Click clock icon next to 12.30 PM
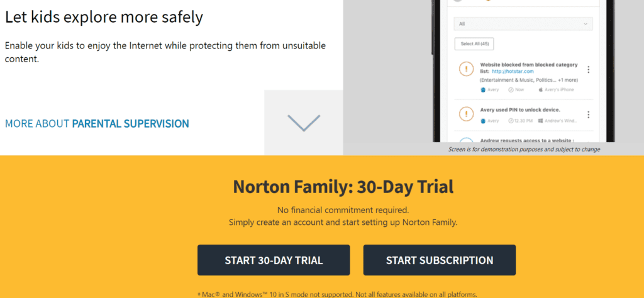 tap(511, 121)
